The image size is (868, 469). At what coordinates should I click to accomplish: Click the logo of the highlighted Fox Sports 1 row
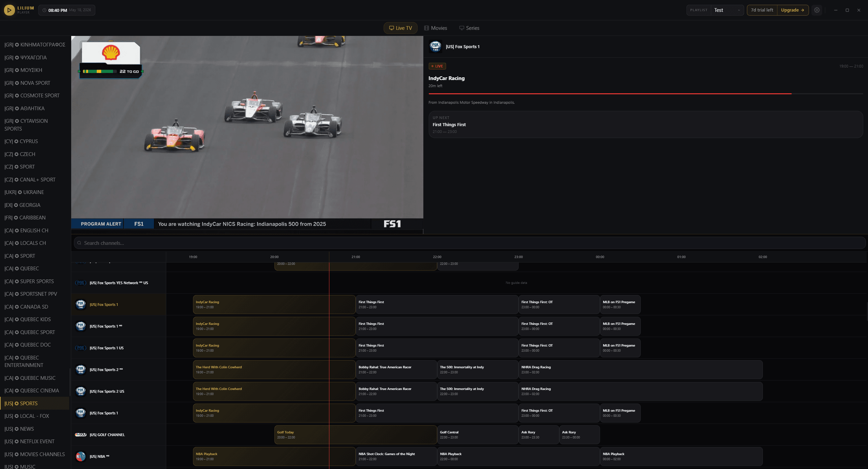pyautogui.click(x=81, y=305)
